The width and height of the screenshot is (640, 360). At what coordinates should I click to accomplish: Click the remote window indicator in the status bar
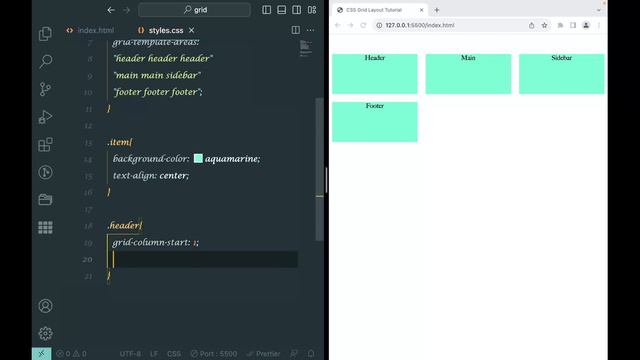click(x=42, y=353)
